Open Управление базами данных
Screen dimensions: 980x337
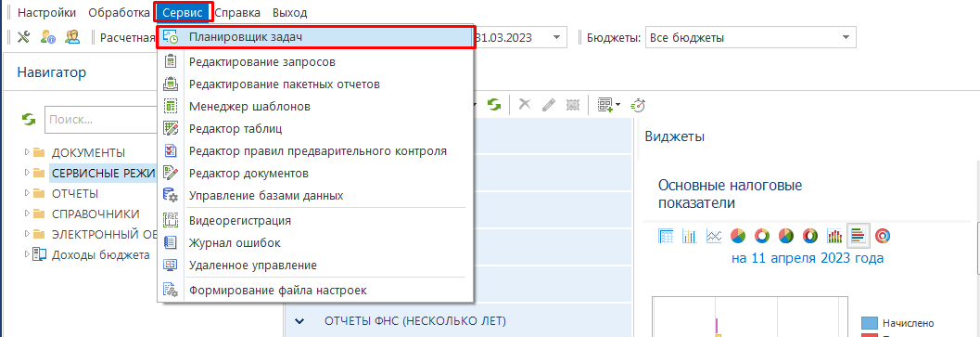316,196
